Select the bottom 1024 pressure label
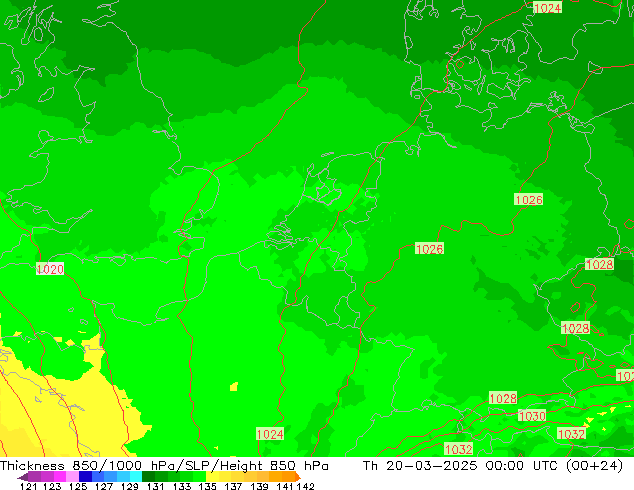Screen dimensions: 634x490 click(270, 434)
